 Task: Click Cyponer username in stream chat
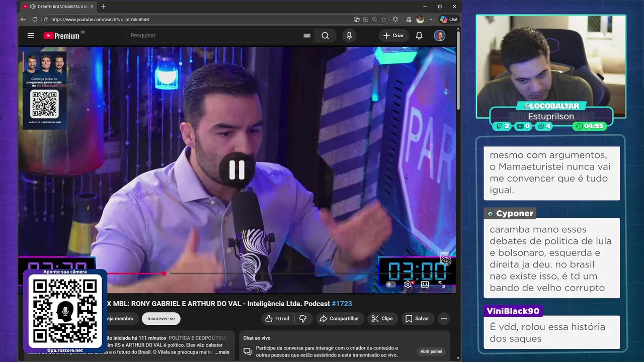tap(515, 214)
